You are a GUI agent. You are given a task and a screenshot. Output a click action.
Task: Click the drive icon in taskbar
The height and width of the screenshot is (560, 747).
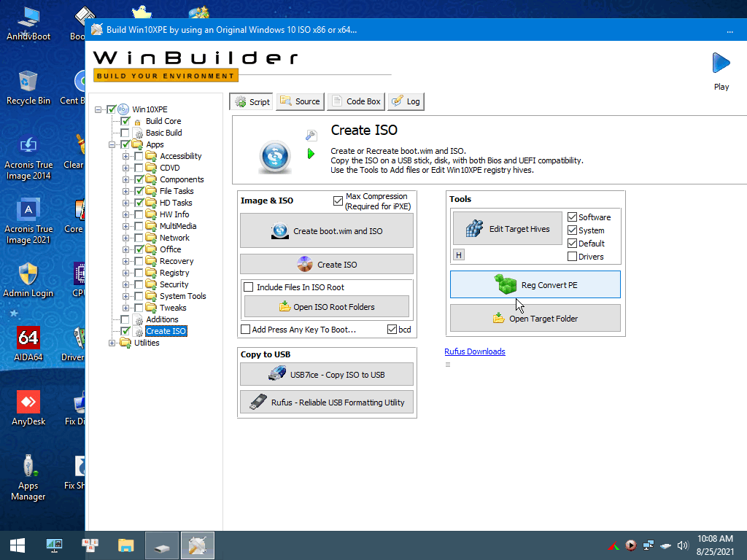[x=162, y=545]
